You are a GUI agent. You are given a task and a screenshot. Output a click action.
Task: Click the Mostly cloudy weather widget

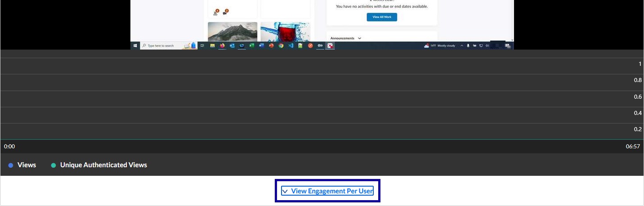[x=439, y=46]
